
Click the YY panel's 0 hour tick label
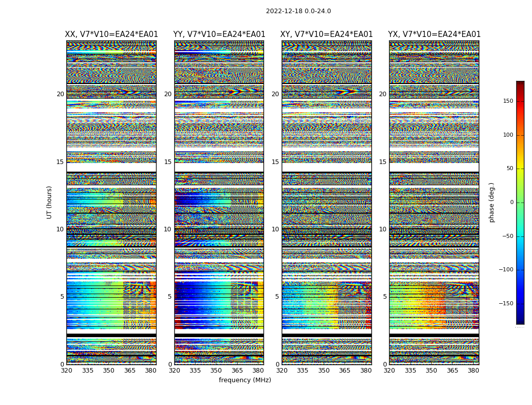[170, 364]
